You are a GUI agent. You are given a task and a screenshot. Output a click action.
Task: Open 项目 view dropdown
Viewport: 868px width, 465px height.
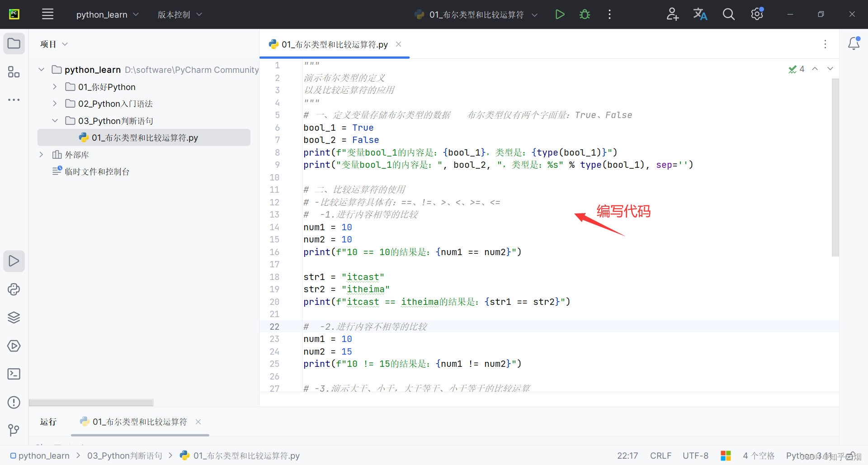point(54,44)
